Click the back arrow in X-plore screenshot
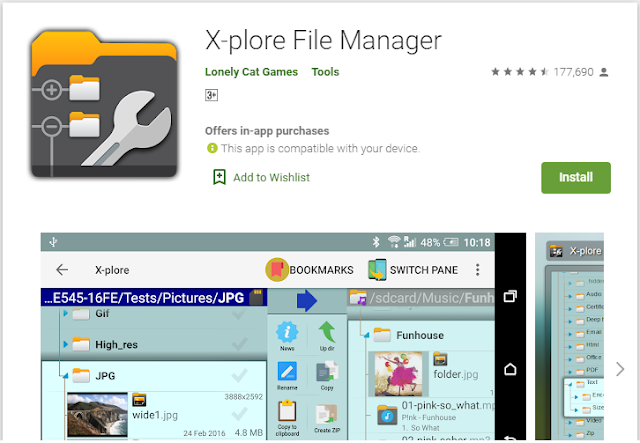The image size is (640, 443). tap(62, 270)
